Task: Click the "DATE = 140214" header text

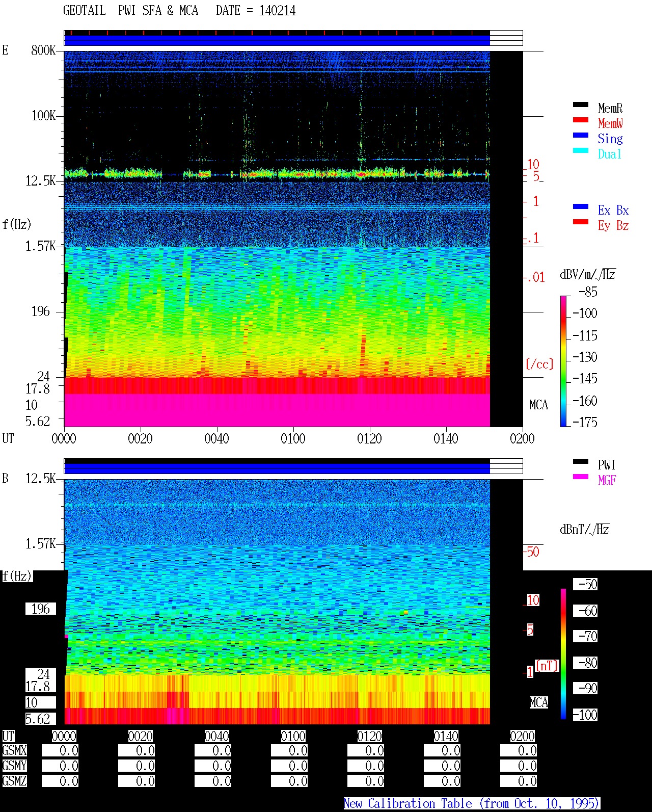Action: pyautogui.click(x=256, y=11)
